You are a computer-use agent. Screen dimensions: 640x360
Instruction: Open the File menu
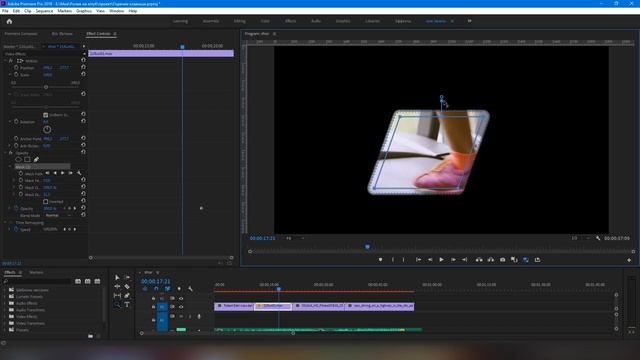pyautogui.click(x=5, y=11)
